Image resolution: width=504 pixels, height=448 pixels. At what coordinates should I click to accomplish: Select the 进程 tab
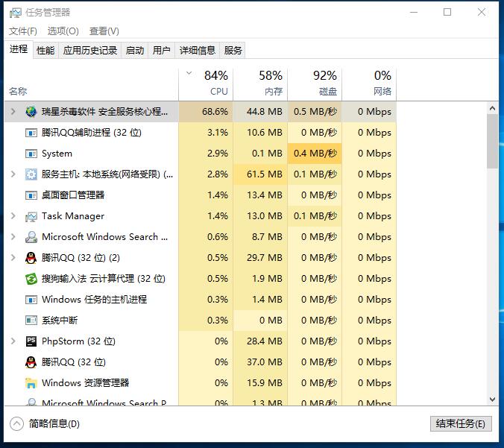click(x=19, y=49)
